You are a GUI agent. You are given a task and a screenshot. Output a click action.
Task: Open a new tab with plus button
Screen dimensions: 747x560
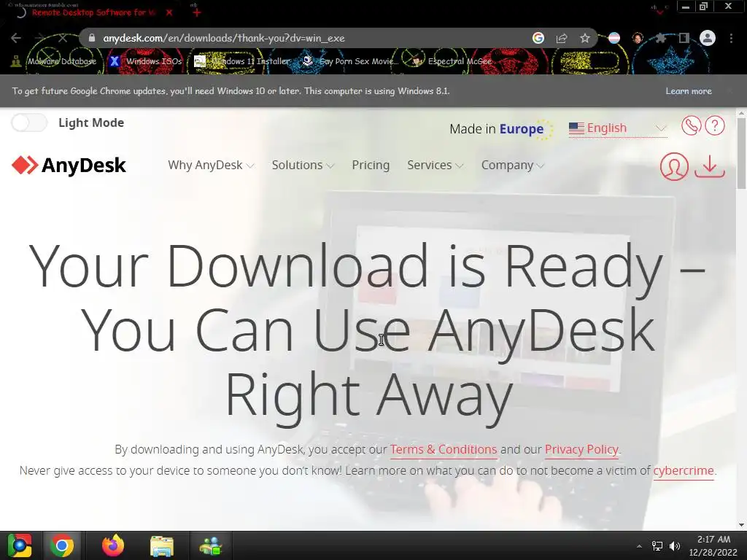click(x=197, y=13)
